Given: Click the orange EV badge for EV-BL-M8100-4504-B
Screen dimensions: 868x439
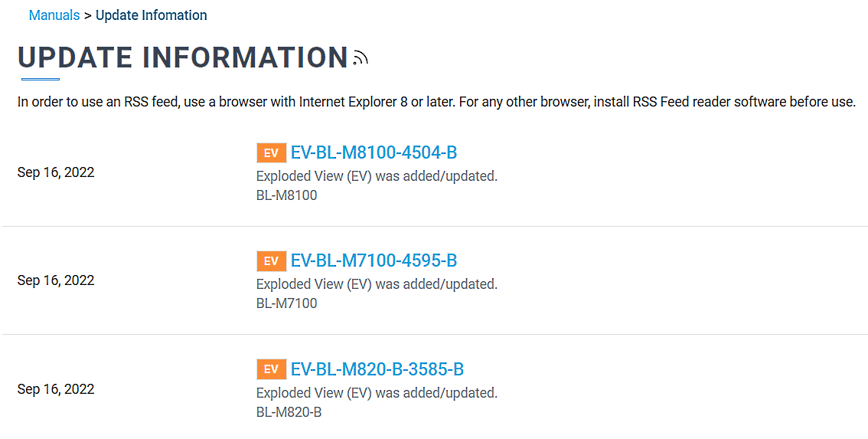Looking at the screenshot, I should 271,153.
